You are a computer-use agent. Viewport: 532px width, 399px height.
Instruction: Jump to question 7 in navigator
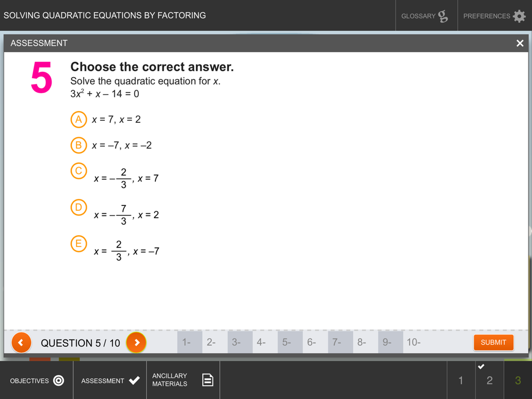point(340,342)
